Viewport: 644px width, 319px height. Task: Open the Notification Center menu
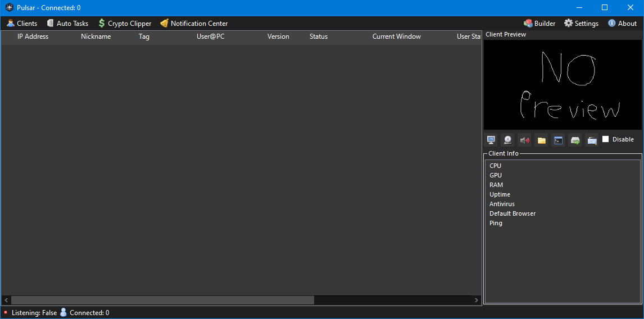194,24
